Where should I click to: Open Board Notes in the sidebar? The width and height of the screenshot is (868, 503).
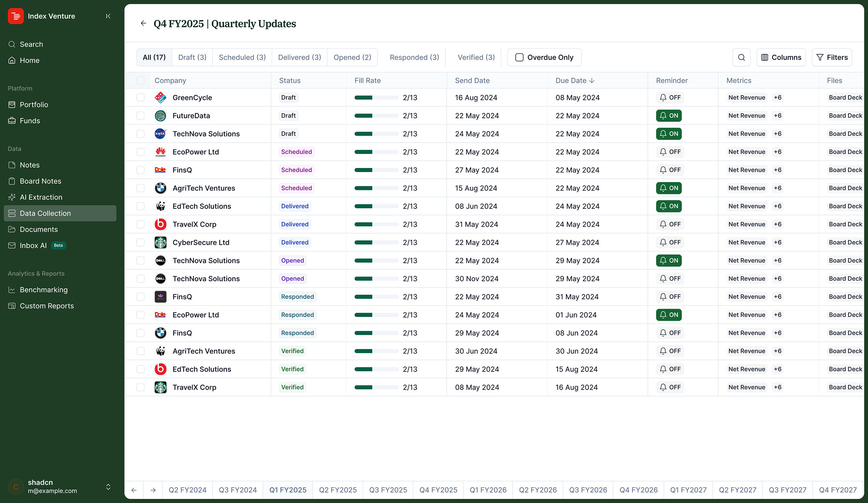tap(60, 181)
